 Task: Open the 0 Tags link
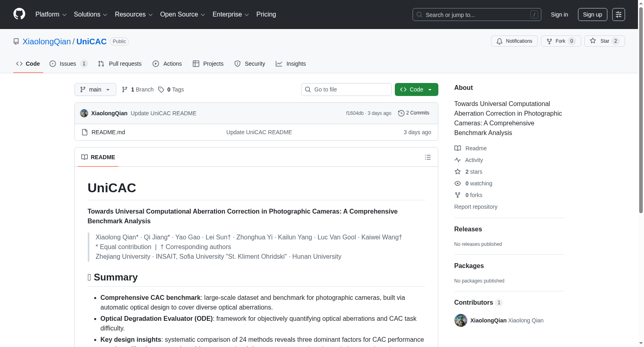171,89
